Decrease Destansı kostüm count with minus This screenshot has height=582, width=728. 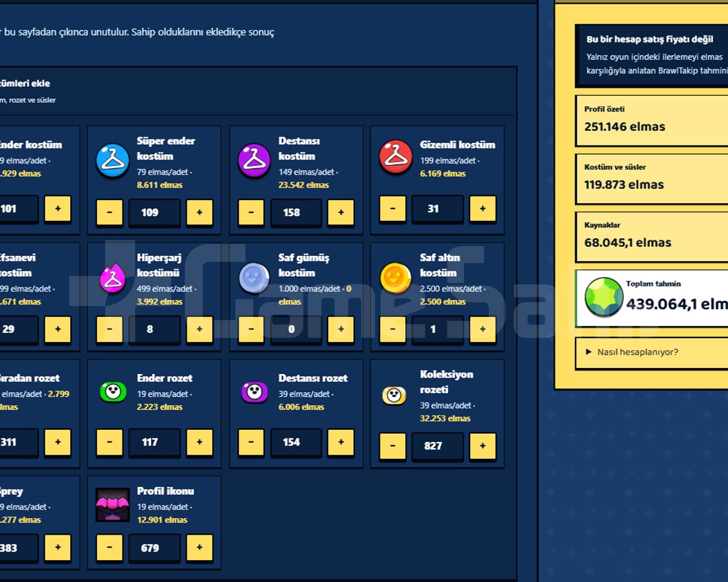[x=251, y=212]
